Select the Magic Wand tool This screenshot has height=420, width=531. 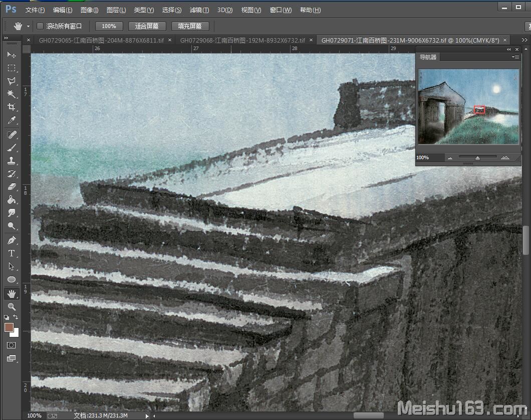point(12,94)
